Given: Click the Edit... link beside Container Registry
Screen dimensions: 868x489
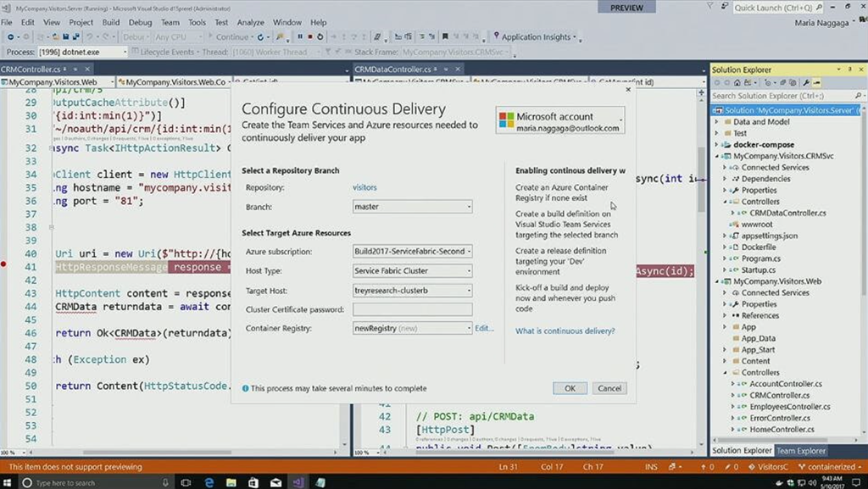Looking at the screenshot, I should tap(484, 328).
